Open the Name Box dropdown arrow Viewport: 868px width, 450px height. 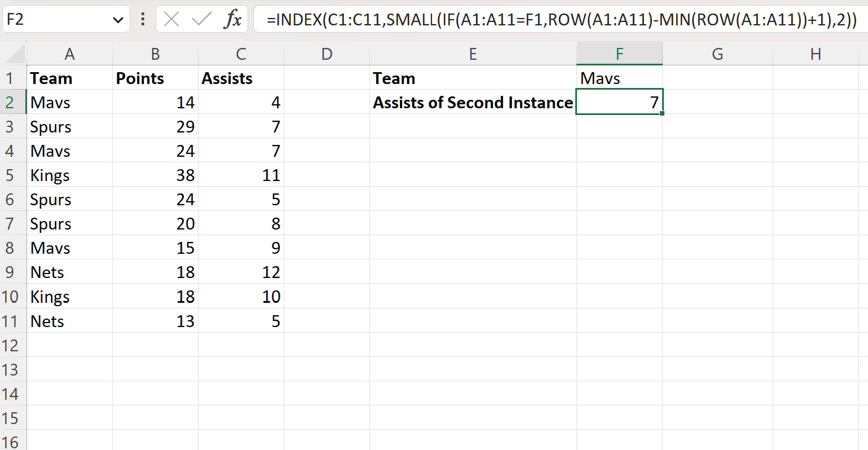coord(118,20)
